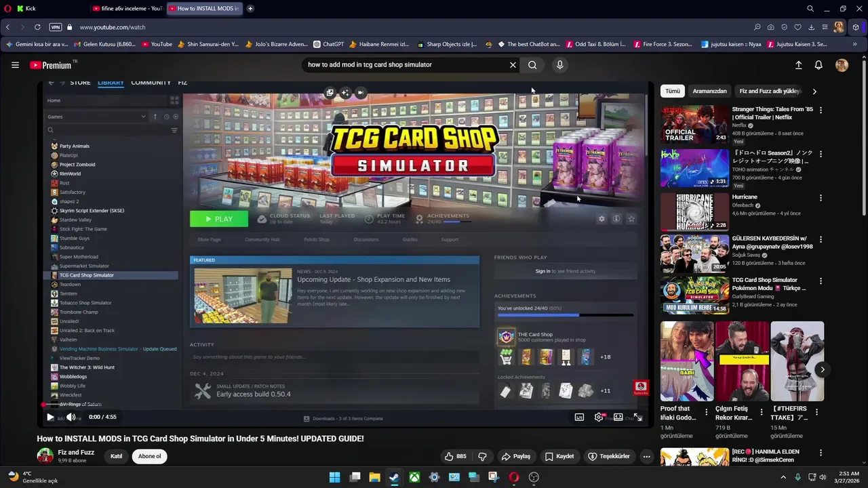Open the YouTube account avatar menu
868x488 pixels.
[842, 65]
